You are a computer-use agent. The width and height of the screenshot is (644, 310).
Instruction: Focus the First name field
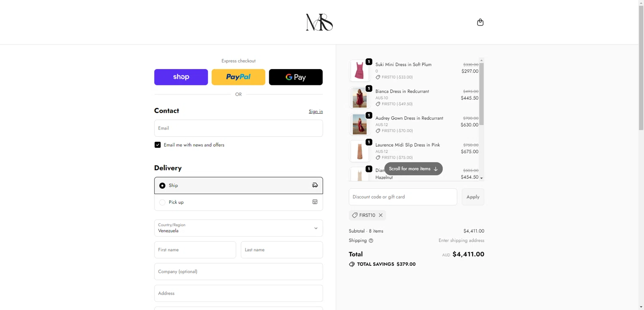tap(195, 250)
